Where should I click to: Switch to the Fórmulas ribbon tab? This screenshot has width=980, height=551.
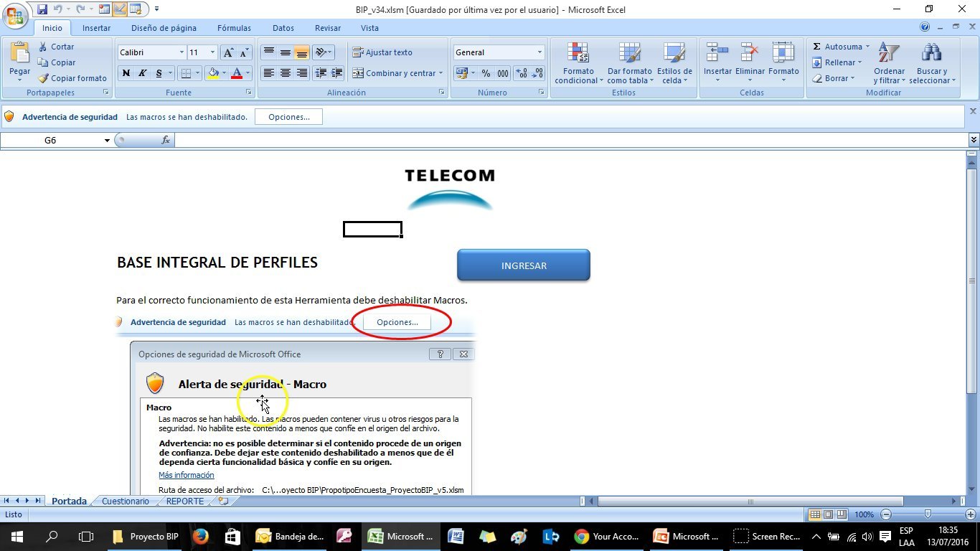(234, 28)
